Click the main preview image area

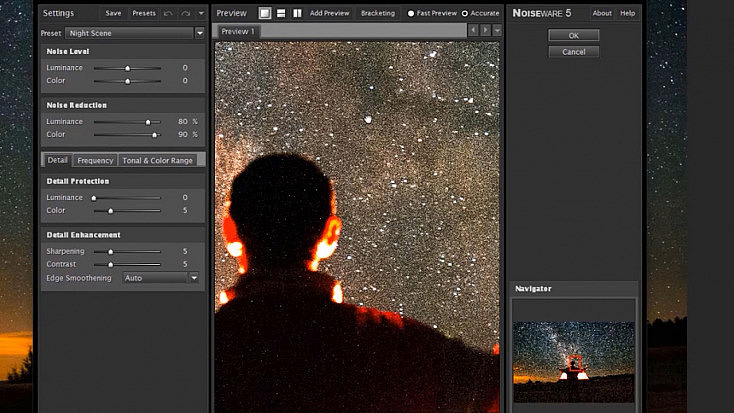(357, 227)
